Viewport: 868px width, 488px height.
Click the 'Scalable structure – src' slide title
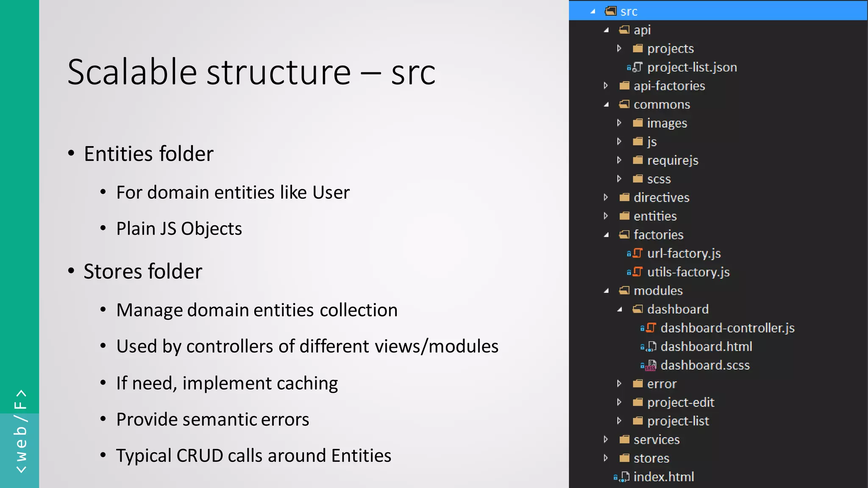tap(251, 72)
